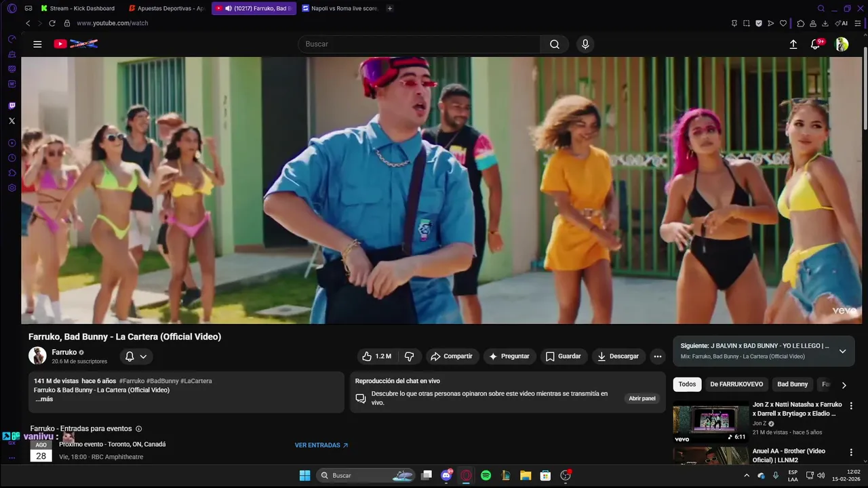The image size is (868, 488).
Task: Open the more actions three-dot button under video
Action: pyautogui.click(x=657, y=356)
